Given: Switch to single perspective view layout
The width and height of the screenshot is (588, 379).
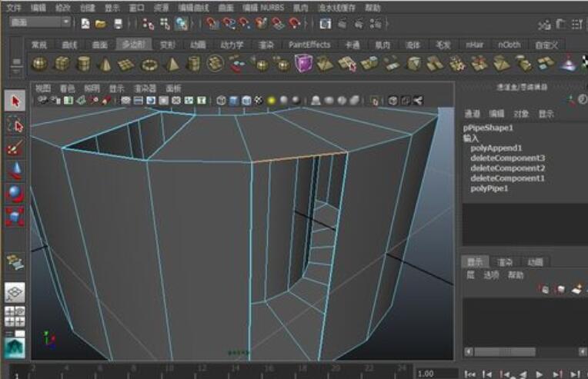Looking at the screenshot, I should coord(15,292).
